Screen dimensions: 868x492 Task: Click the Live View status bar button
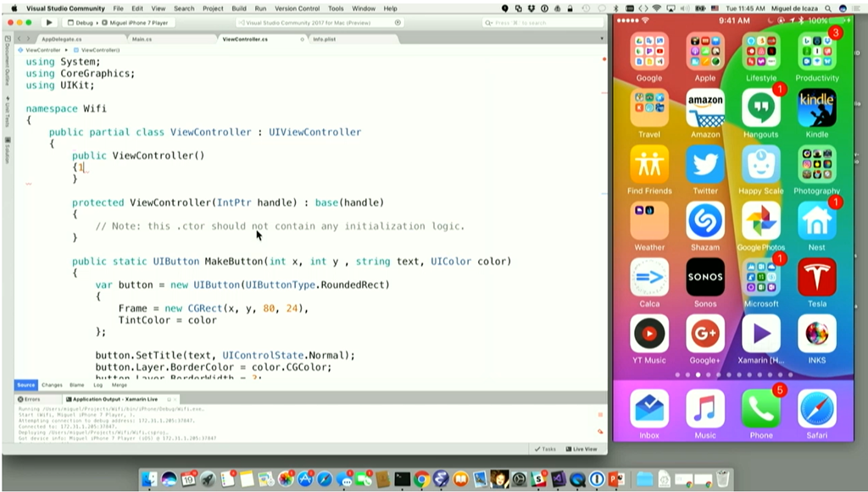pos(581,449)
